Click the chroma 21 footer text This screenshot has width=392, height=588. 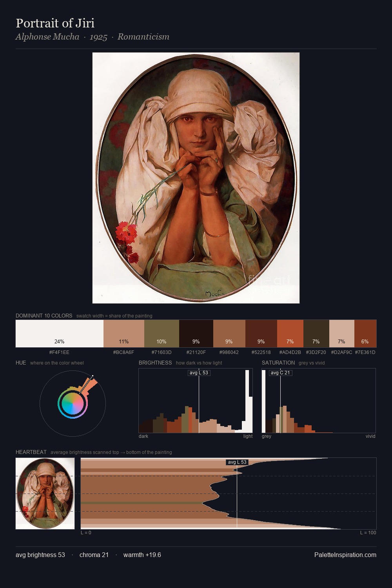(94, 555)
